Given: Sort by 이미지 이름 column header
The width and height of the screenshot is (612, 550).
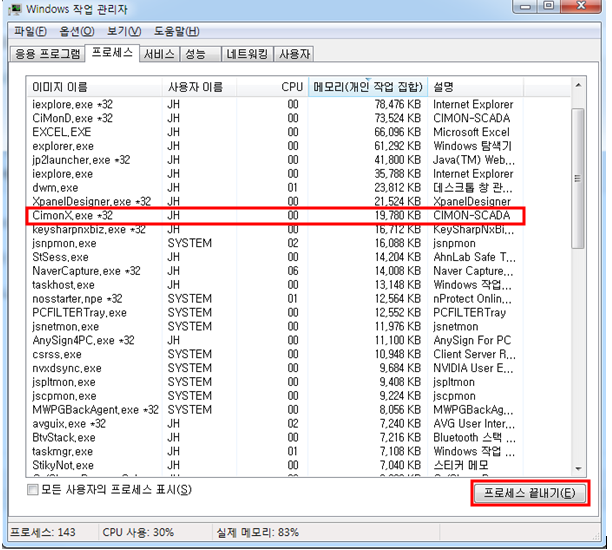Looking at the screenshot, I should (x=94, y=87).
